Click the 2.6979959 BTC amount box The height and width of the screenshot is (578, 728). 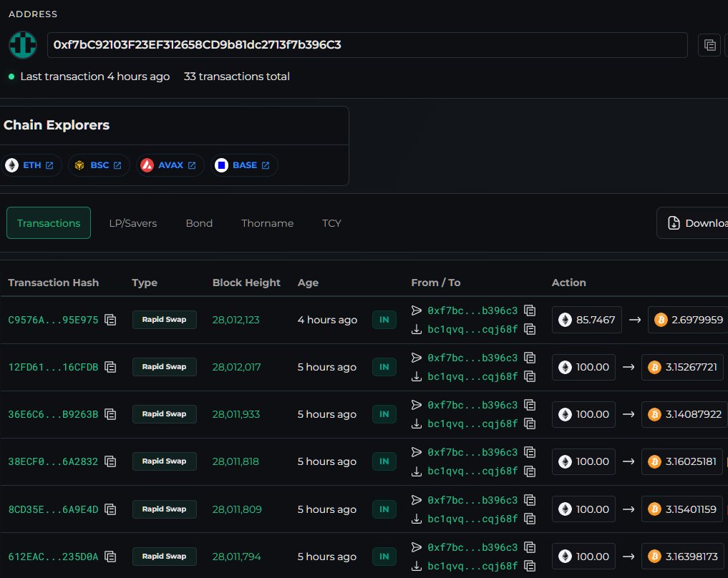coord(688,320)
